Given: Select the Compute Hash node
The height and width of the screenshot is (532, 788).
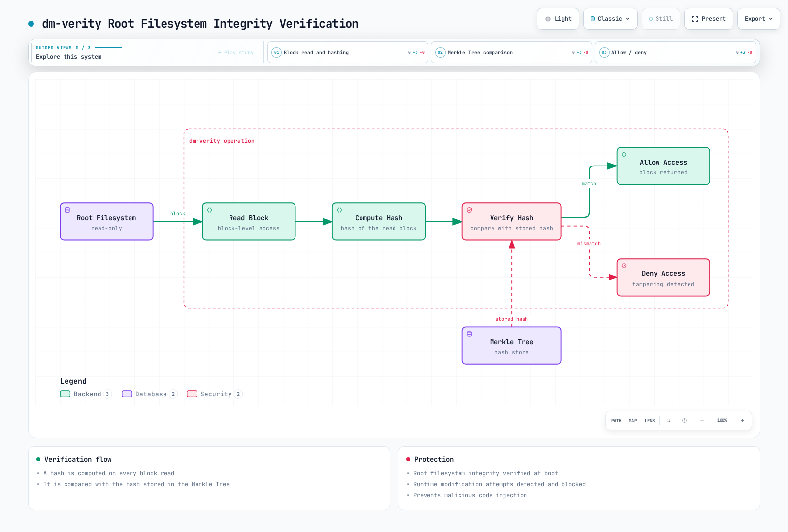Looking at the screenshot, I should coord(379,222).
